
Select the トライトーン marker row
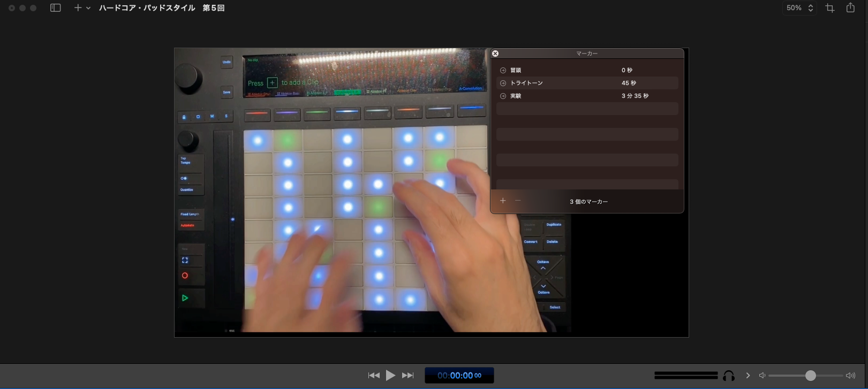coord(587,83)
